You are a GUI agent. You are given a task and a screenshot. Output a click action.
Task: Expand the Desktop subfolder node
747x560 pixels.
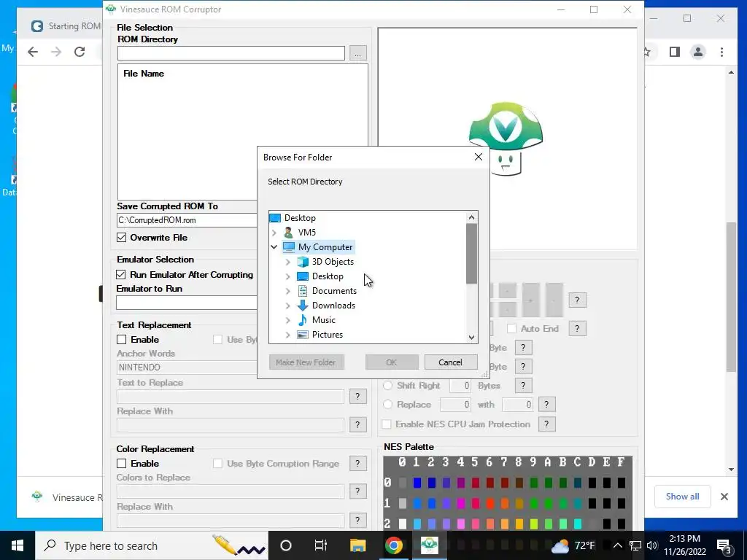click(287, 276)
